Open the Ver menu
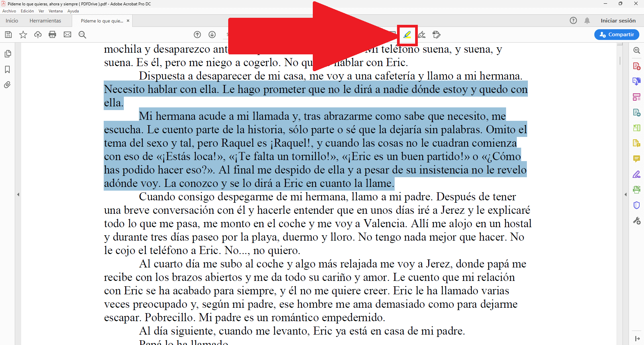Screen dimensions: 644x345 [x=41, y=11]
